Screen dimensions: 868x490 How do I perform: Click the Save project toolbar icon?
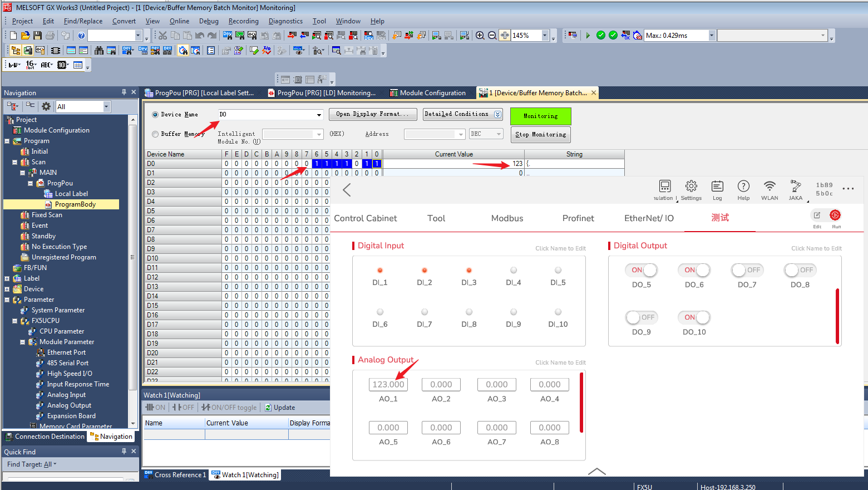[x=37, y=36]
